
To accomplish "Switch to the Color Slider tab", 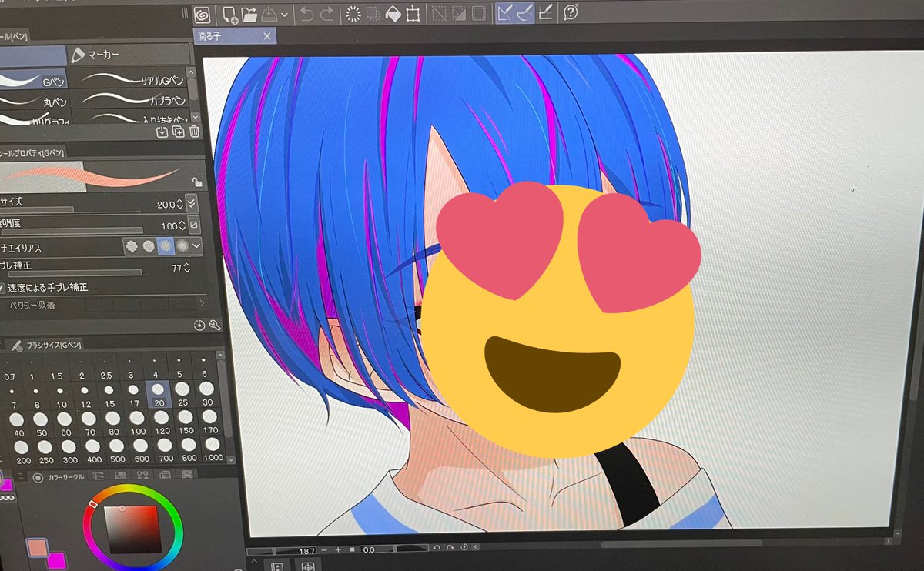I will (100, 477).
